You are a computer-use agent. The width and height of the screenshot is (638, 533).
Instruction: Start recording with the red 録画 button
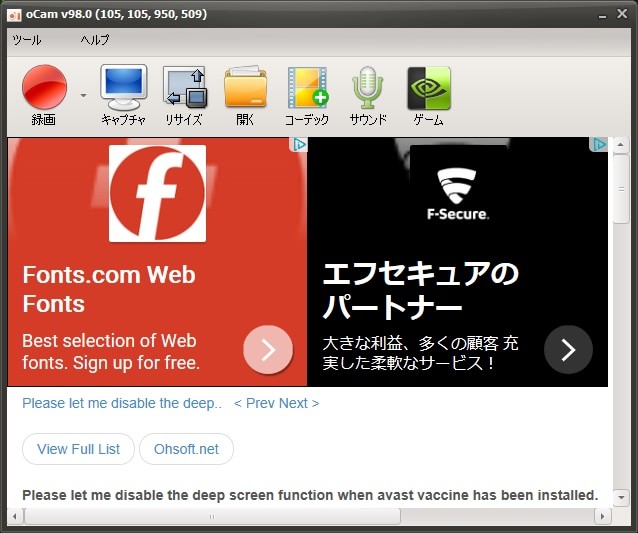click(x=44, y=95)
